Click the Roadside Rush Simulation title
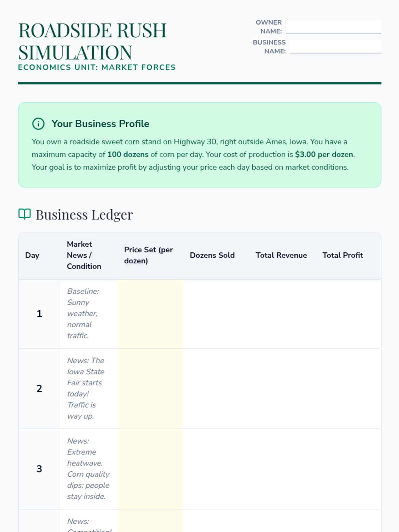 coord(92,41)
